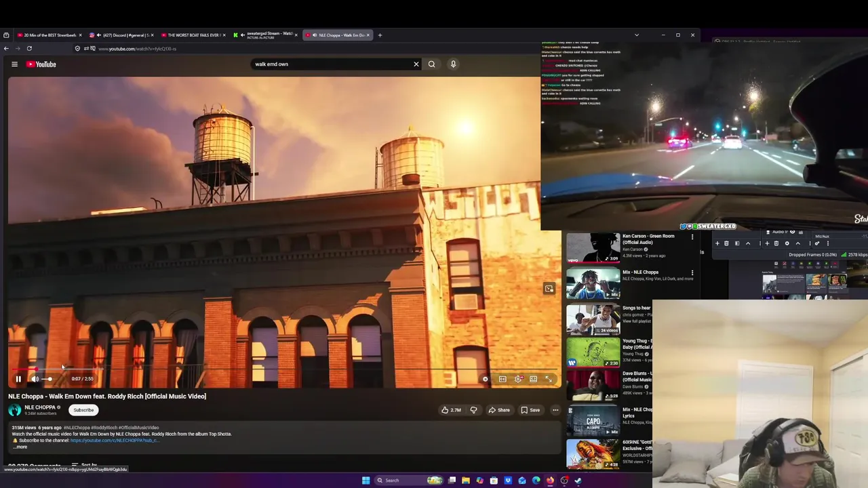868x488 pixels.
Task: Open the comments Sort by menu
Action: (85, 466)
